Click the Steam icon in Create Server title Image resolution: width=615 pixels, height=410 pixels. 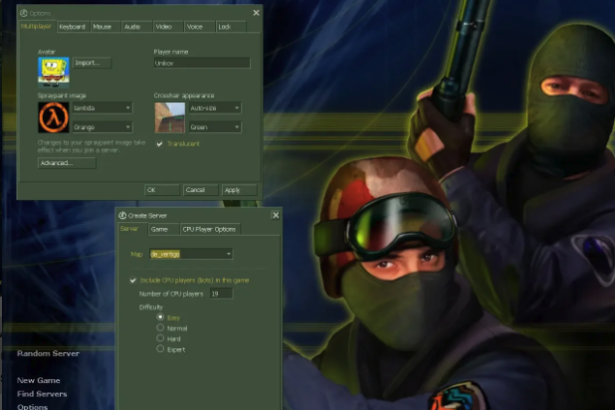(x=122, y=215)
